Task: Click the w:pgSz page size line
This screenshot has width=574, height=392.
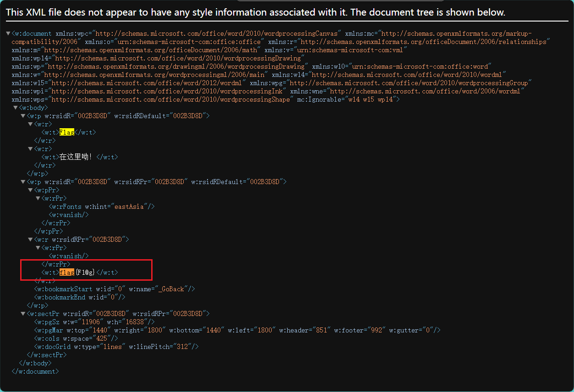Action: pyautogui.click(x=94, y=322)
